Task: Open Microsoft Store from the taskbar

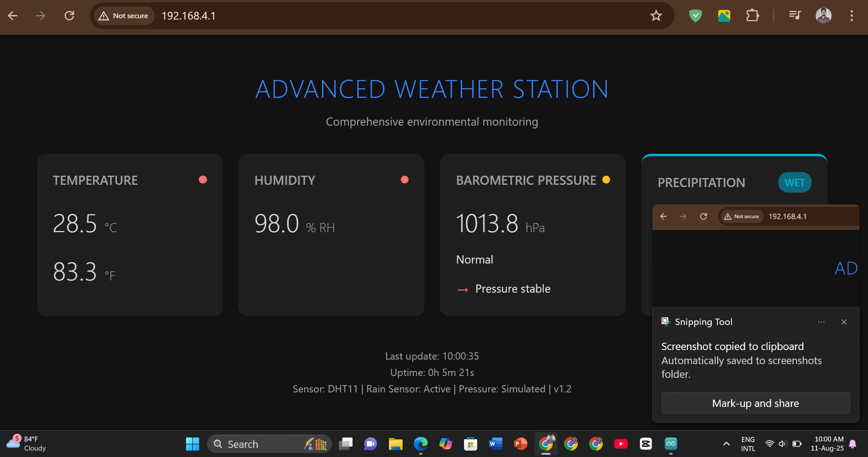Action: (x=470, y=444)
